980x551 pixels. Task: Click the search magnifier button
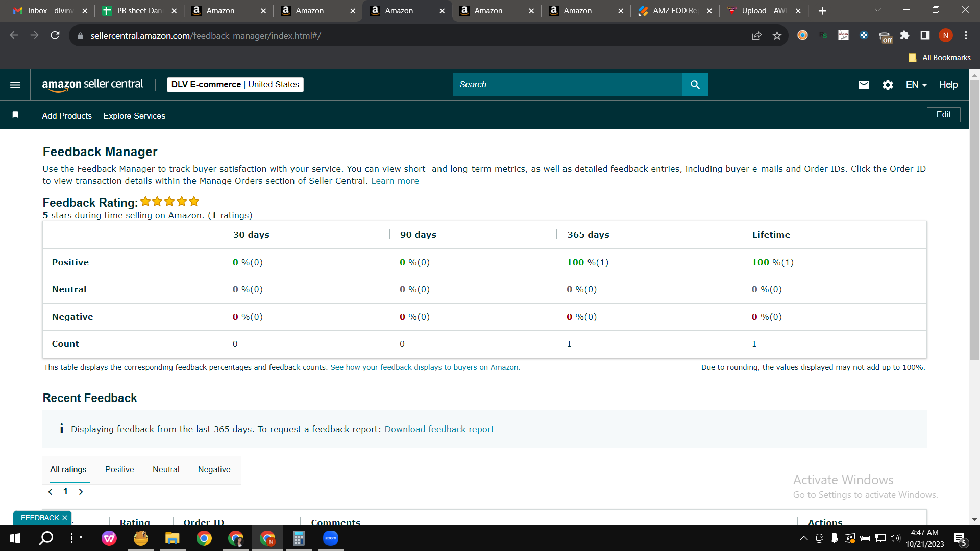click(x=695, y=85)
